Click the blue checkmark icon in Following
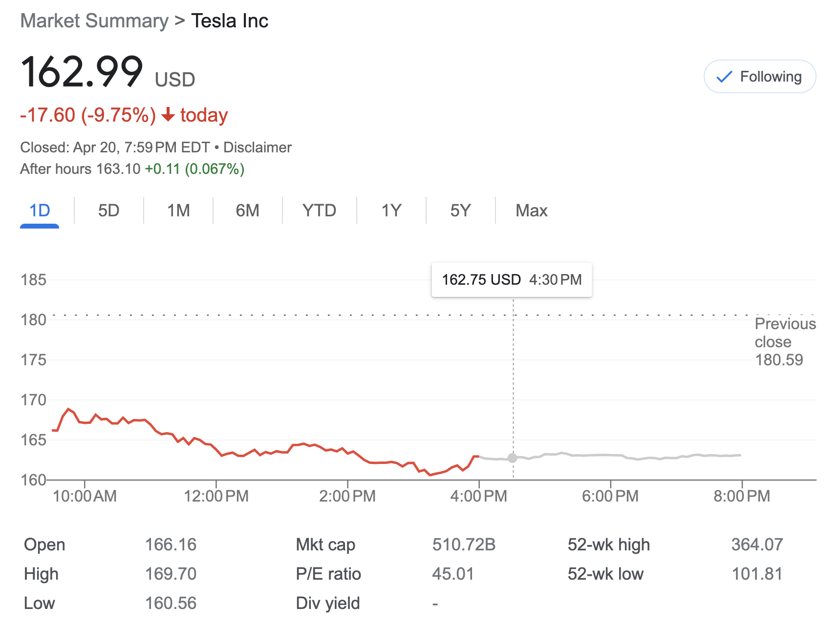This screenshot has height=629, width=840. tap(724, 77)
